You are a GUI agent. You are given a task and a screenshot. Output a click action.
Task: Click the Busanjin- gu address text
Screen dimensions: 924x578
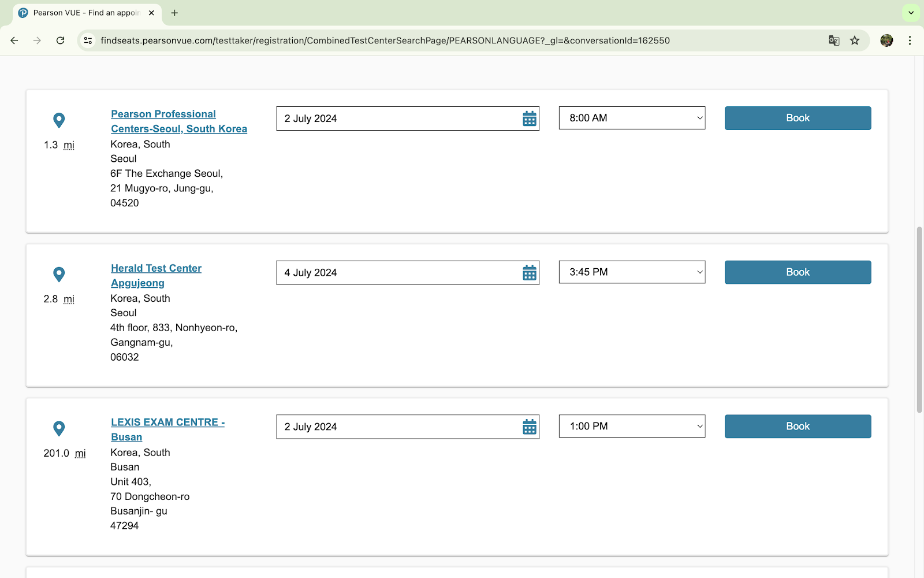[x=139, y=511]
